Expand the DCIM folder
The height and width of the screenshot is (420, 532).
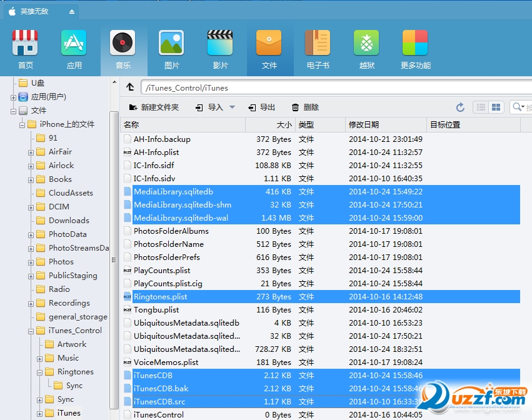(31, 207)
